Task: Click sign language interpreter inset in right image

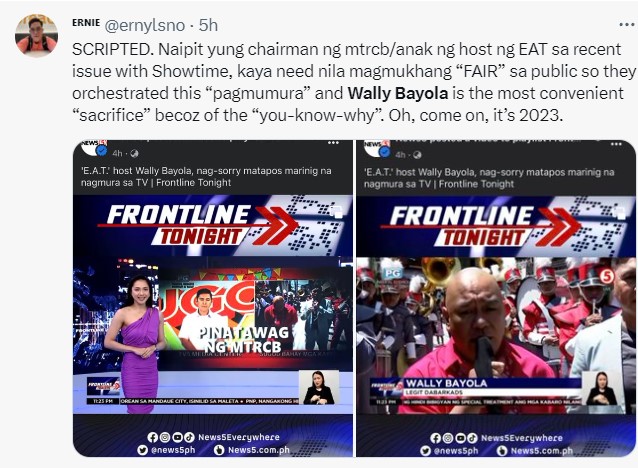Action: [x=601, y=388]
